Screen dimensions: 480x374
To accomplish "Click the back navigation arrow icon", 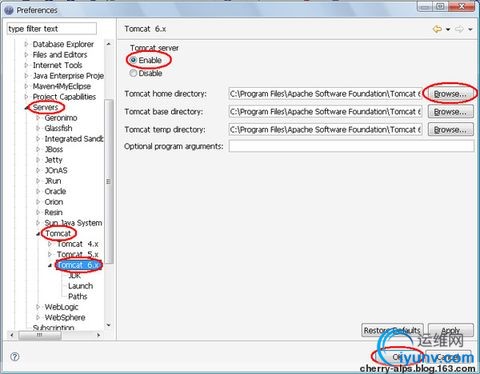I will tap(437, 29).
